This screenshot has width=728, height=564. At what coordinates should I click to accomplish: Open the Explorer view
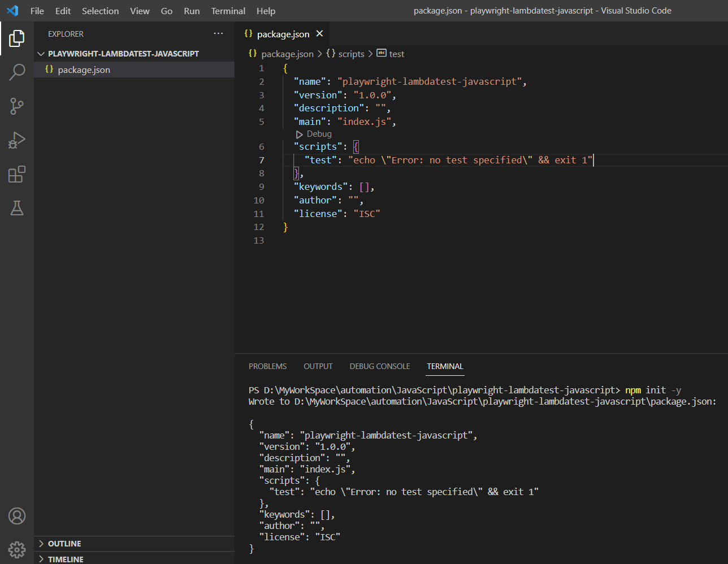point(16,38)
